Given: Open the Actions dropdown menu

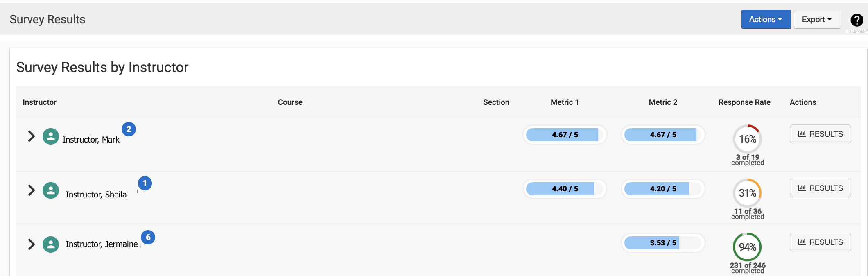Looking at the screenshot, I should click(x=765, y=20).
